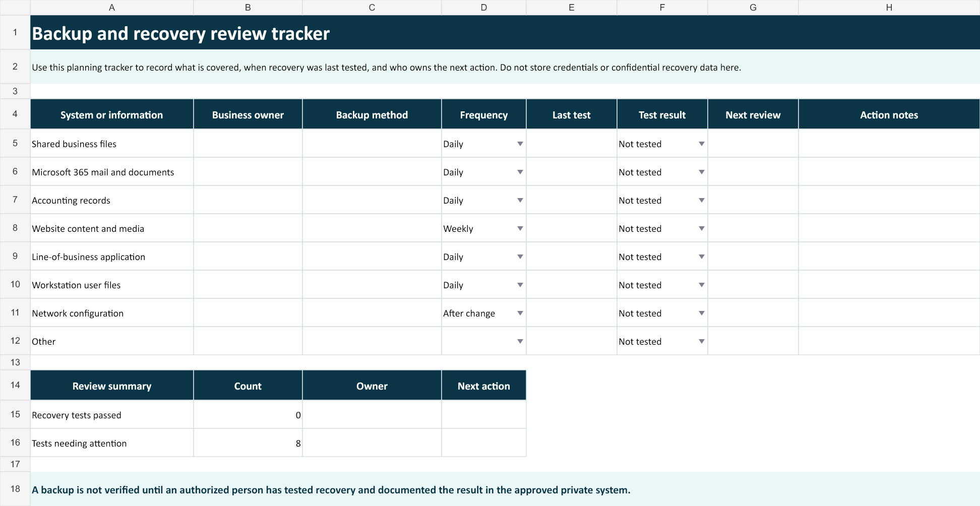Click Business owner cell for Shared business files
This screenshot has width=980, height=506.
pos(248,144)
